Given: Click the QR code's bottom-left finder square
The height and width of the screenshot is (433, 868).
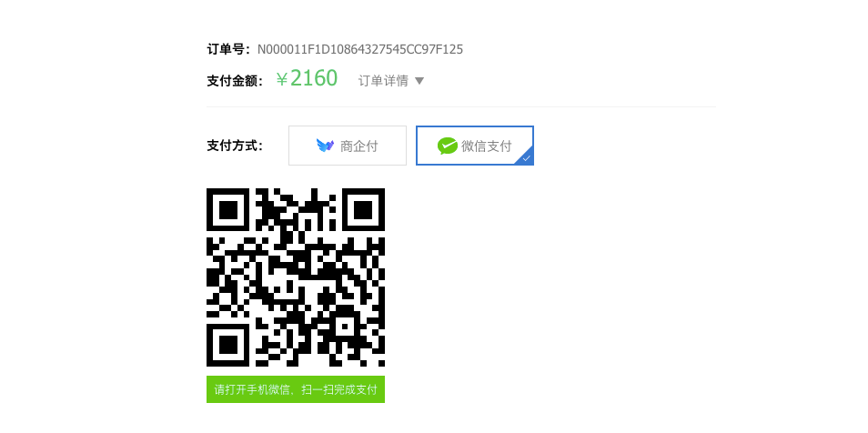Looking at the screenshot, I should [228, 345].
